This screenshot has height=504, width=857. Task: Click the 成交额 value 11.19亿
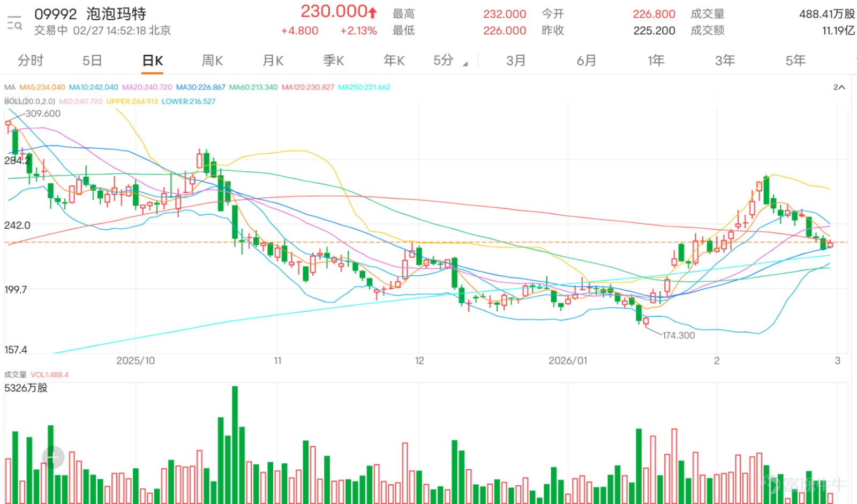pos(838,31)
